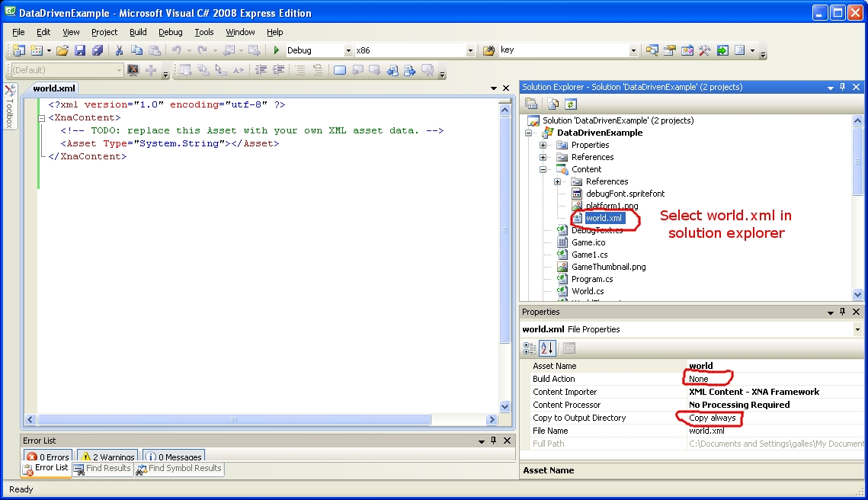
Task: Click the editor horizontal scrollbar thumb
Action: click(x=234, y=420)
